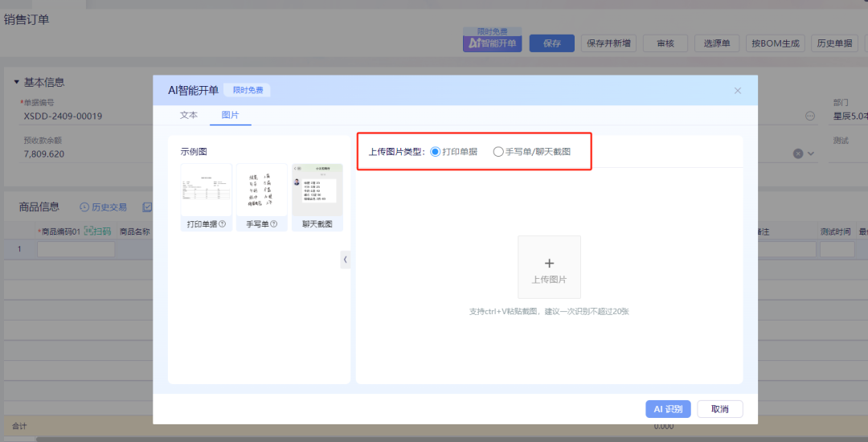
Task: Close the AI智能开单 dialog
Action: pos(737,91)
